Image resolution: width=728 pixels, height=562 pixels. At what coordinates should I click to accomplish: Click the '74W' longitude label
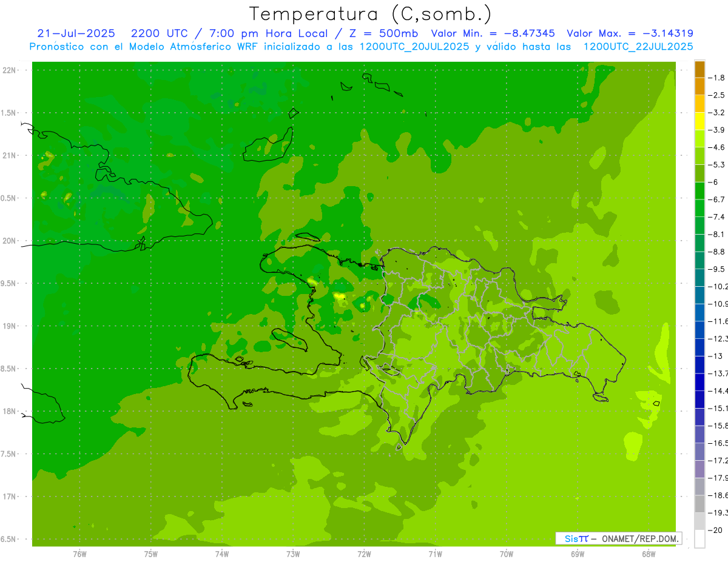click(x=221, y=554)
